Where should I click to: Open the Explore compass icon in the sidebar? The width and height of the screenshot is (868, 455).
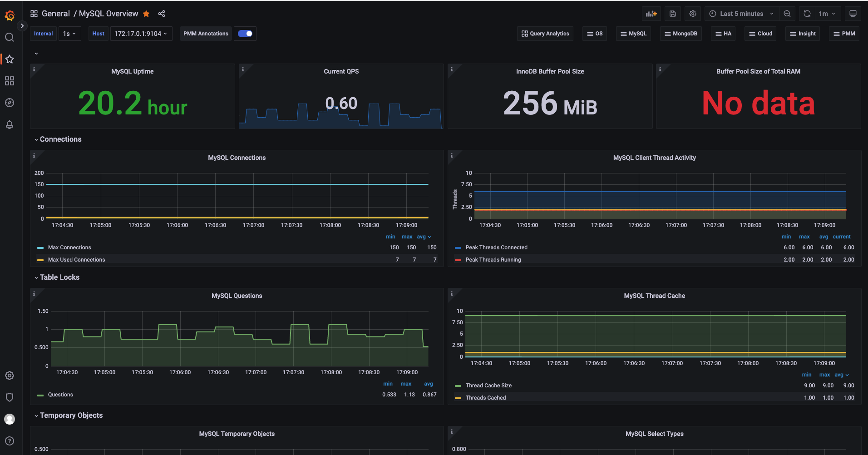[x=10, y=103]
